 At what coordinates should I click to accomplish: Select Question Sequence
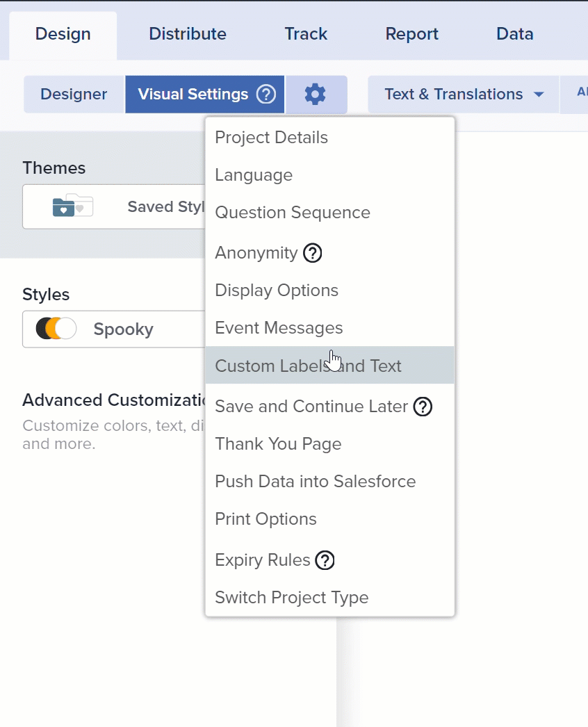292,213
